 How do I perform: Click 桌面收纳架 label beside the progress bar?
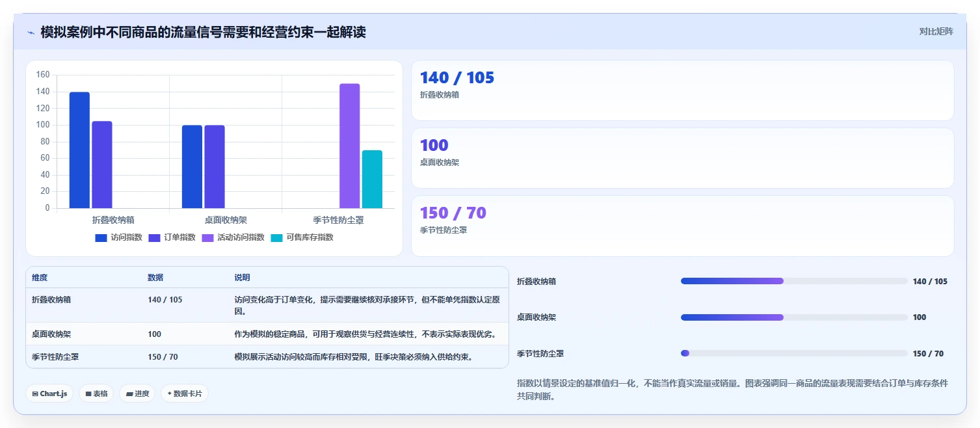pyautogui.click(x=536, y=317)
